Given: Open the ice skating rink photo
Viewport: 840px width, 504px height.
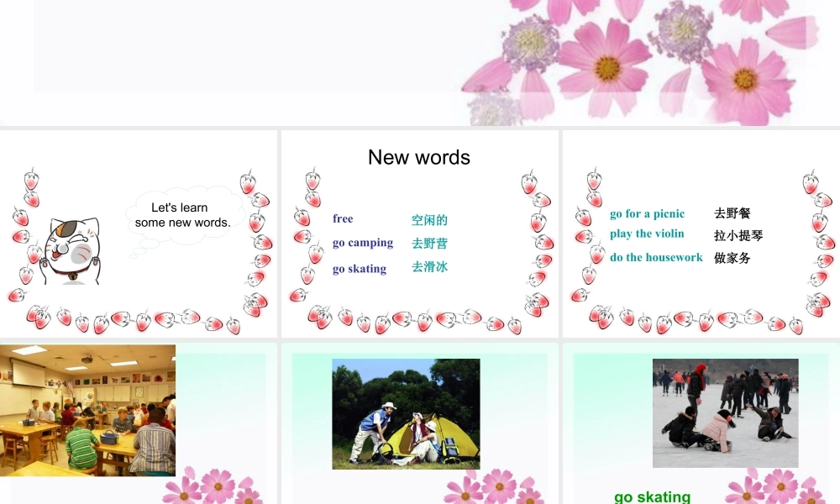Looking at the screenshot, I should click(725, 411).
